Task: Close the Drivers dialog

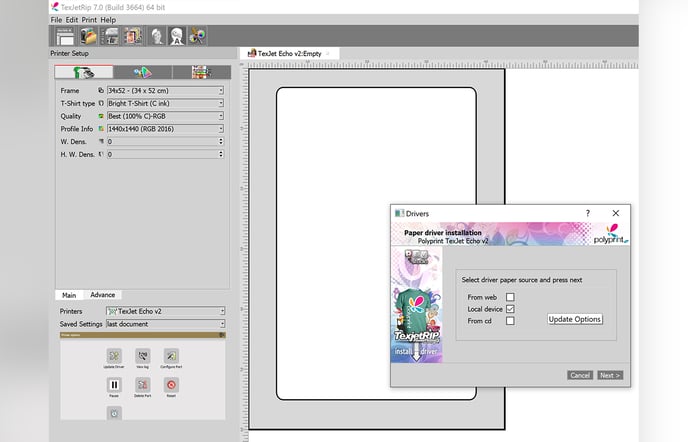Action: [x=616, y=213]
